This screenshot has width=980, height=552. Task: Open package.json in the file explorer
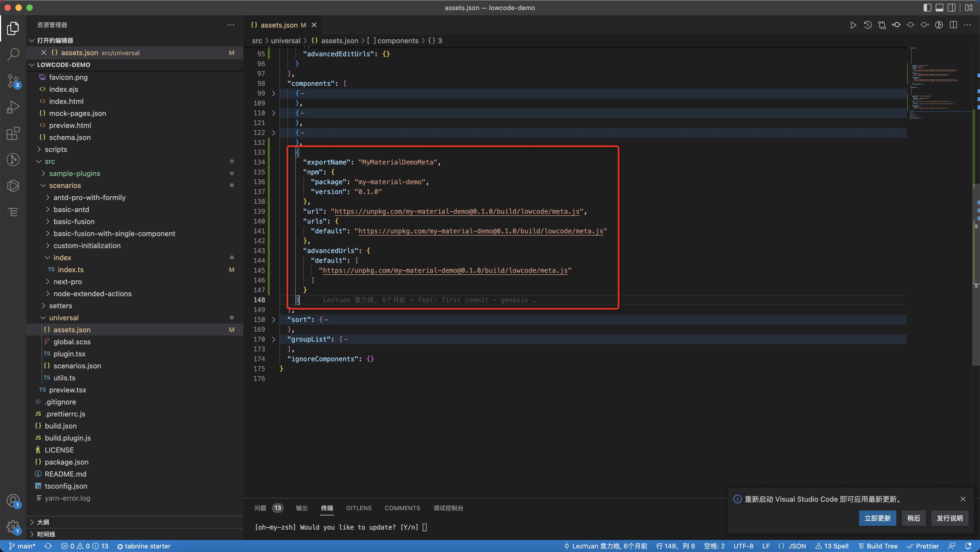(66, 462)
